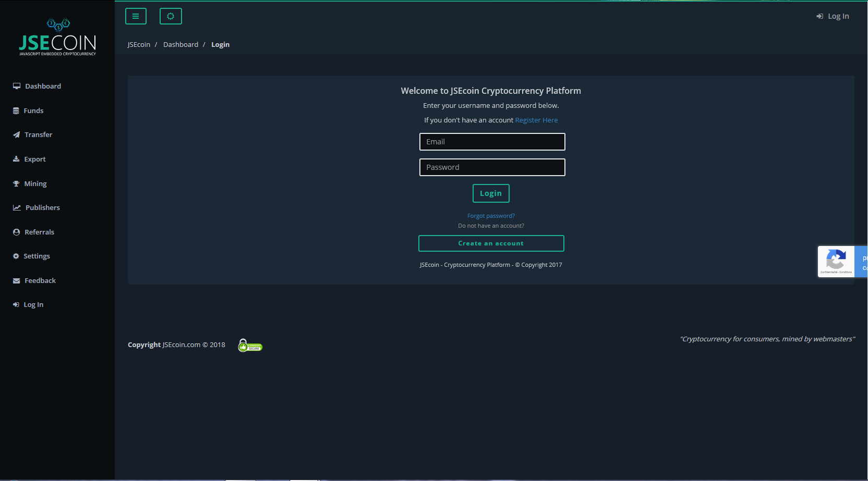Click the Comodo Secure badge

(250, 346)
